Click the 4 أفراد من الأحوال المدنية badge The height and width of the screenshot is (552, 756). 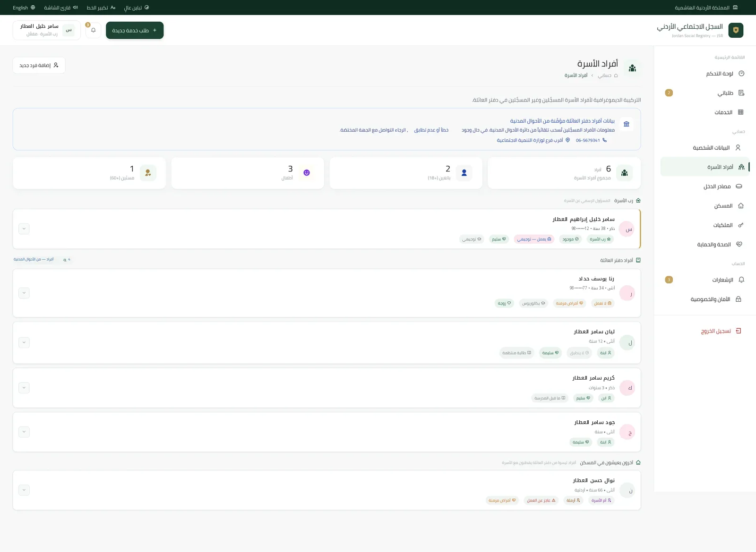(42, 260)
